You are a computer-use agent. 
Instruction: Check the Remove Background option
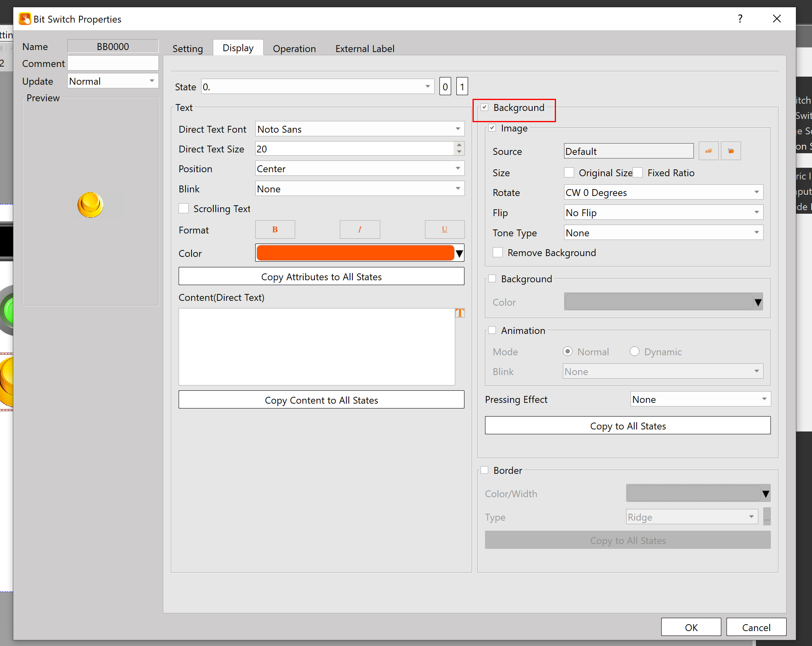pyautogui.click(x=498, y=252)
